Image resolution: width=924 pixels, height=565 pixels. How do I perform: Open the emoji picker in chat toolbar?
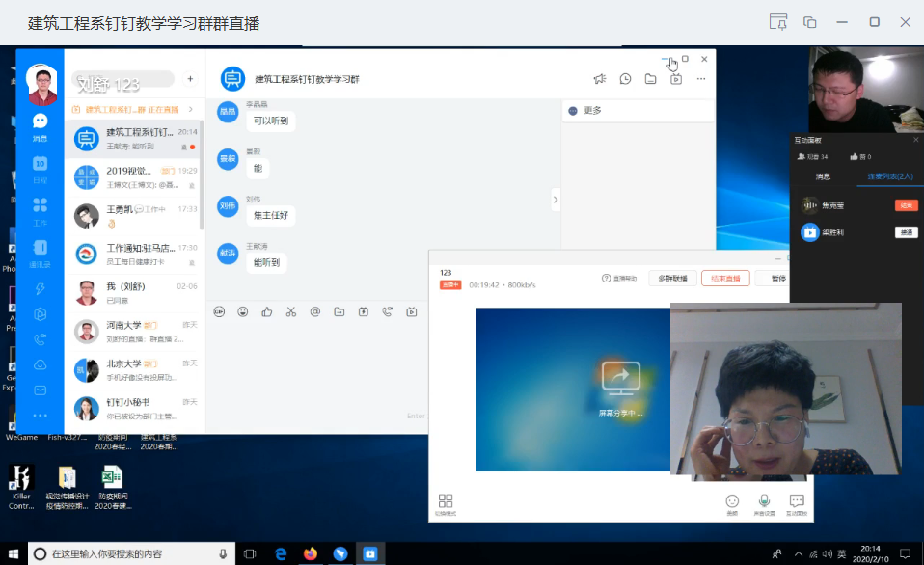243,311
